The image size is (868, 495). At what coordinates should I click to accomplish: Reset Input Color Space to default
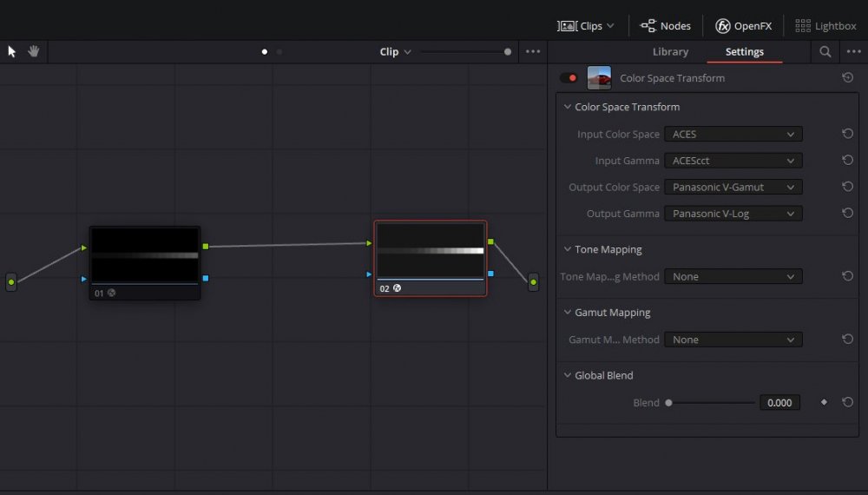[x=847, y=135]
